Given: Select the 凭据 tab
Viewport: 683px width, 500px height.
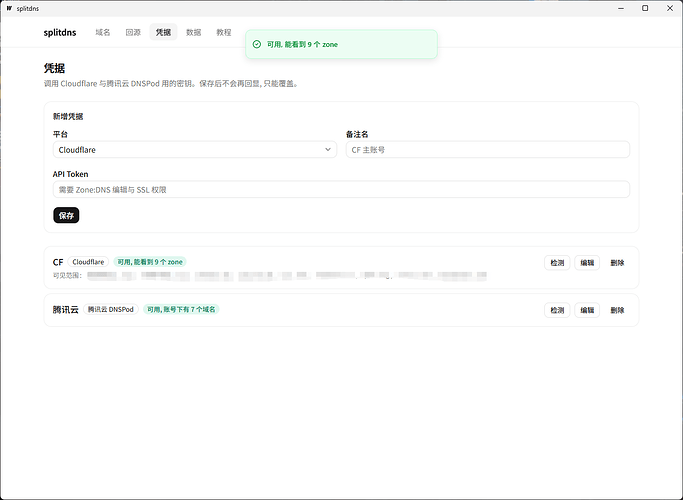Looking at the screenshot, I should (163, 32).
